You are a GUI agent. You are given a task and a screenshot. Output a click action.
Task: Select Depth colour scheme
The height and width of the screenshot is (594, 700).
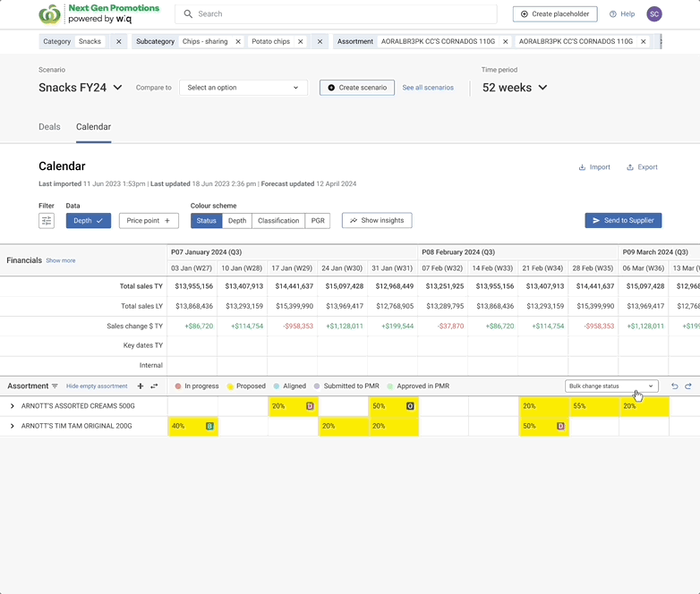pyautogui.click(x=237, y=220)
